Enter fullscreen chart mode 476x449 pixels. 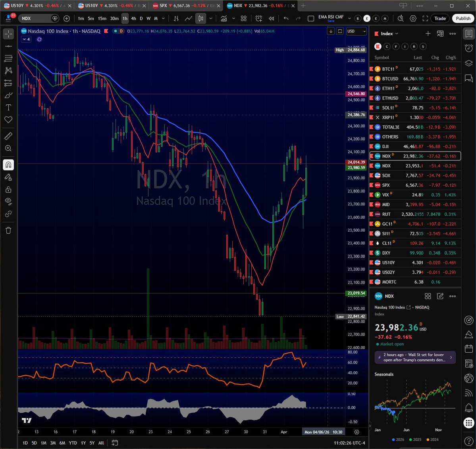pyautogui.click(x=425, y=19)
